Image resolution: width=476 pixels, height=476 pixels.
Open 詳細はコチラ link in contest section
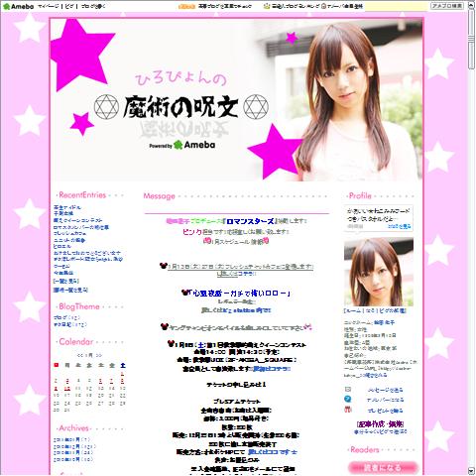point(272,369)
